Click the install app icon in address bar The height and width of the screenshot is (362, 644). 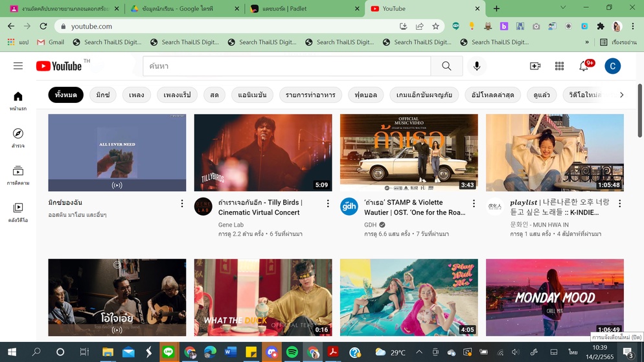(404, 27)
